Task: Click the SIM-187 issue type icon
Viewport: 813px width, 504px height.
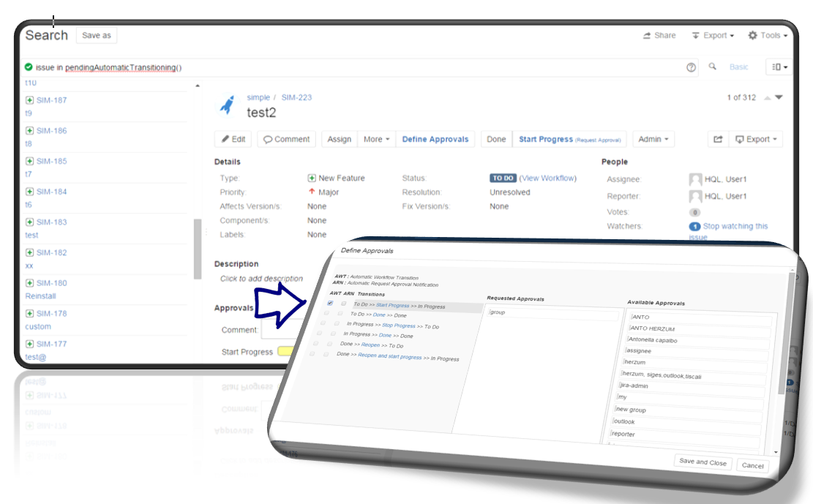Action: click(30, 100)
